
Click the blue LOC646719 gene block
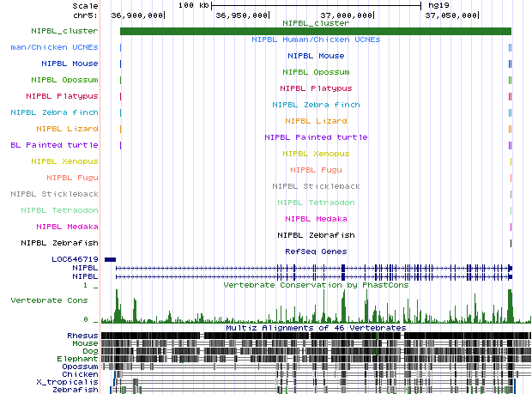[110, 258]
